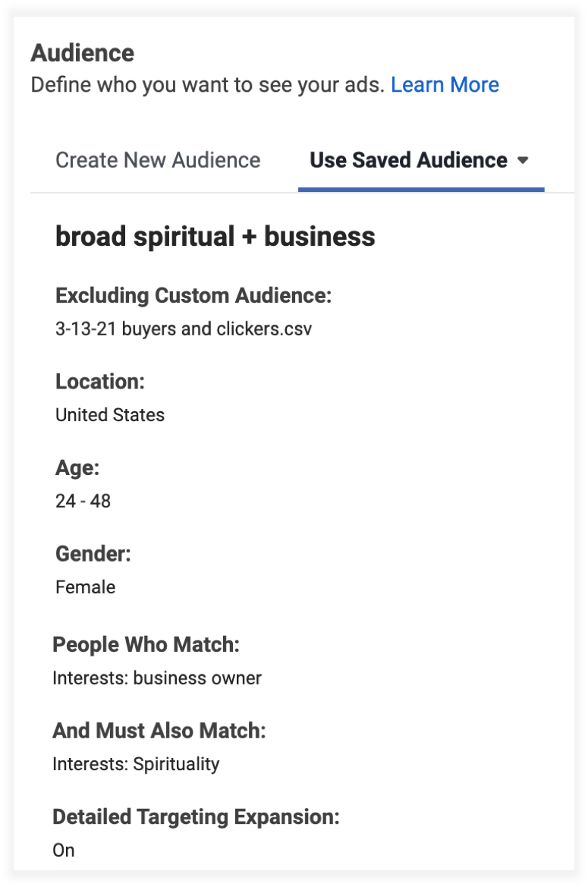Click the Excluding Custom Audience label

[x=193, y=296]
